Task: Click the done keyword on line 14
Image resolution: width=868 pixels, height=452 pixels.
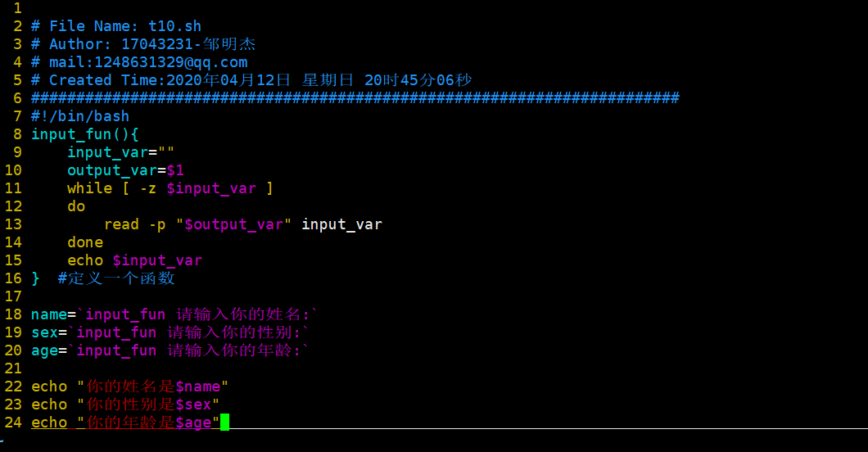Action: pos(85,242)
